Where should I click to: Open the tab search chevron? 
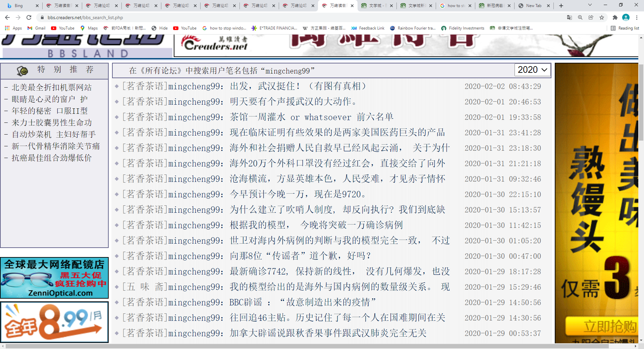tap(590, 5)
